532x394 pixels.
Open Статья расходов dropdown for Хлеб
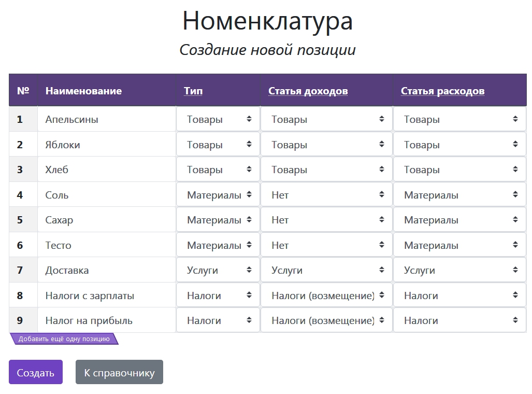(459, 170)
